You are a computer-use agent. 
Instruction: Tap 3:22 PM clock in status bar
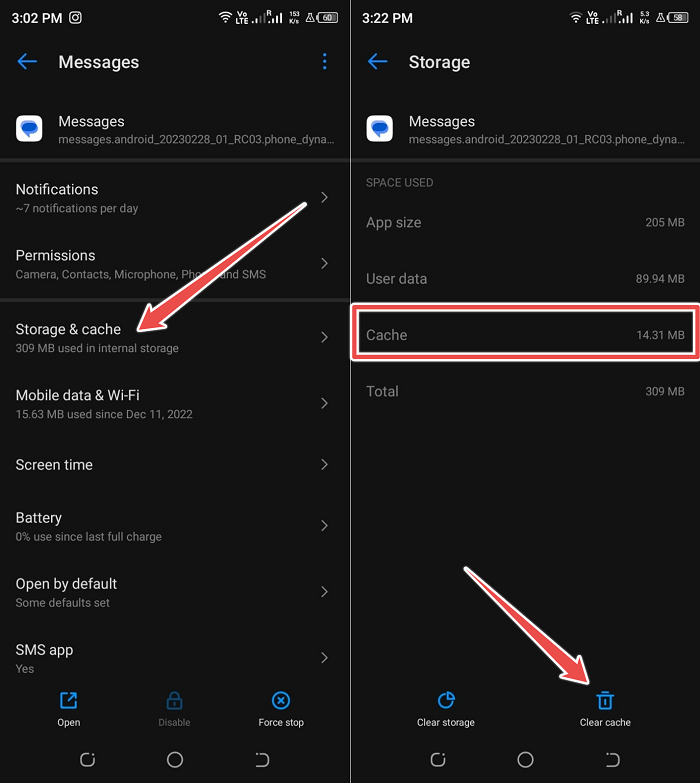coord(387,18)
